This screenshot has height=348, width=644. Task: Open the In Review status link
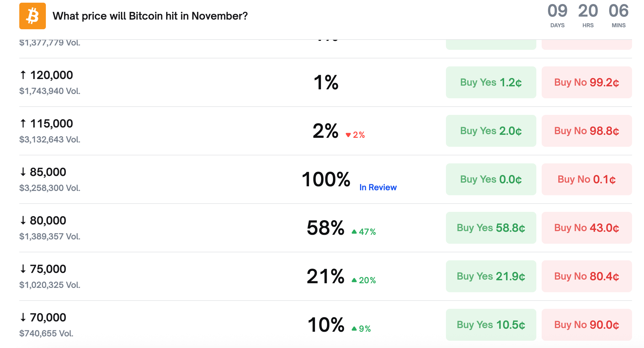tap(378, 187)
